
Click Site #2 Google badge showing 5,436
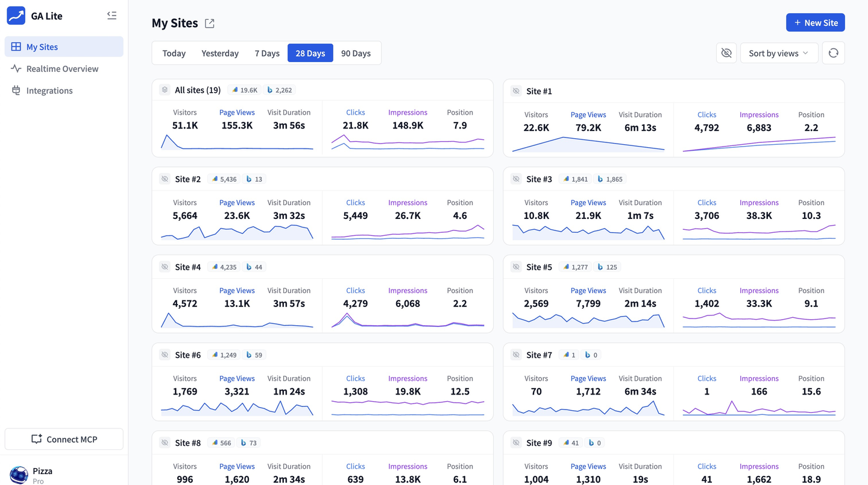(x=224, y=179)
